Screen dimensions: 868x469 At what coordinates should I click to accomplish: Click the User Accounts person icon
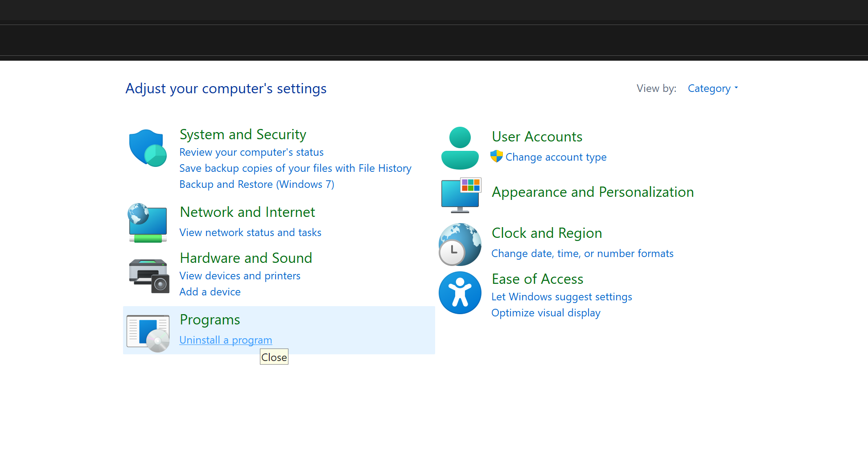460,148
